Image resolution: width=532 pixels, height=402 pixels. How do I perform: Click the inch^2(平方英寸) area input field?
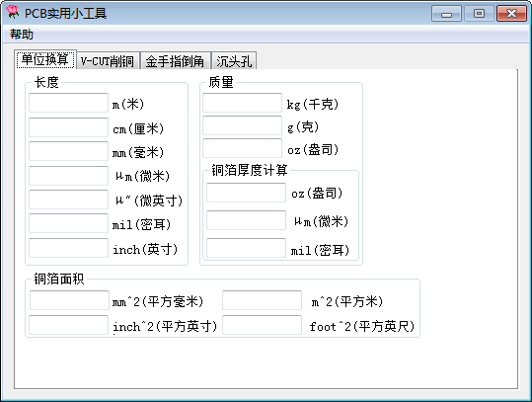pyautogui.click(x=68, y=325)
